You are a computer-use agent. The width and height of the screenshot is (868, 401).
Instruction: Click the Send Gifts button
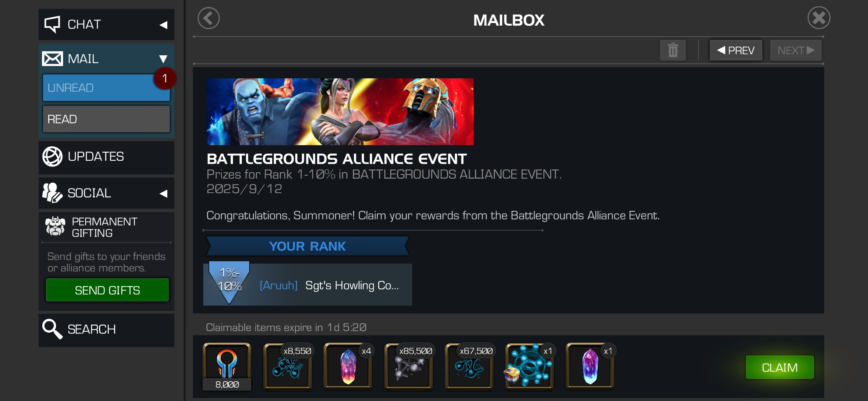[107, 290]
